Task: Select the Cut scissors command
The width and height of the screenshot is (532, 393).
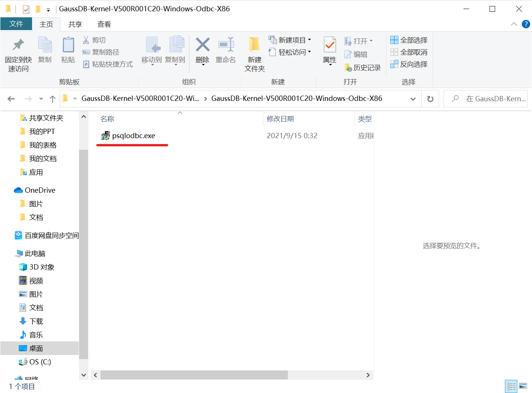Action: [x=94, y=40]
